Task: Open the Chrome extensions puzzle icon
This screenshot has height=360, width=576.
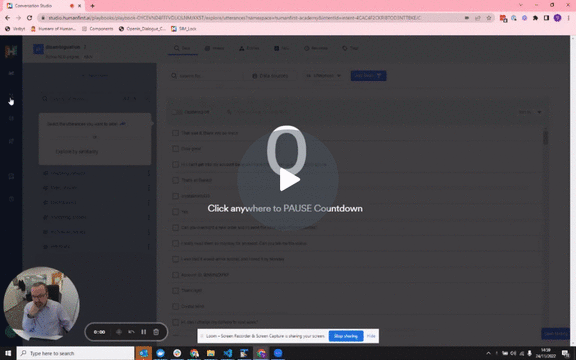Action: tap(535, 18)
